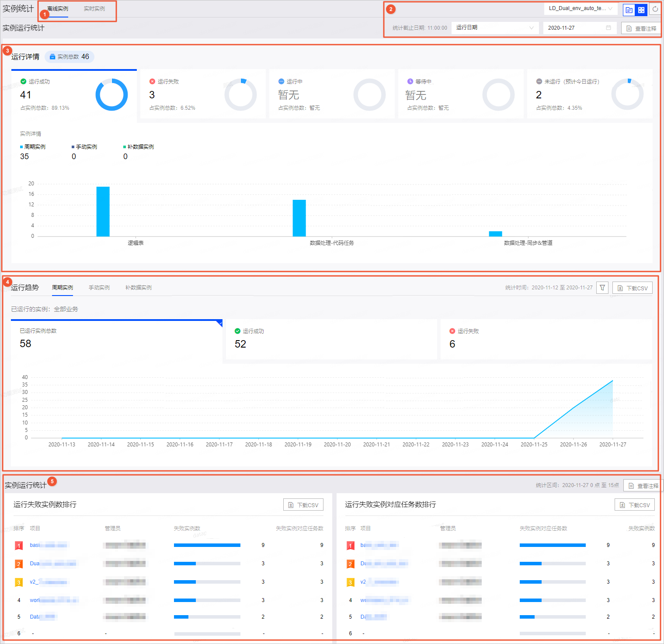Click the 逻辑表 bar in the chart
Viewport: 664px width, 644px height.
point(103,212)
